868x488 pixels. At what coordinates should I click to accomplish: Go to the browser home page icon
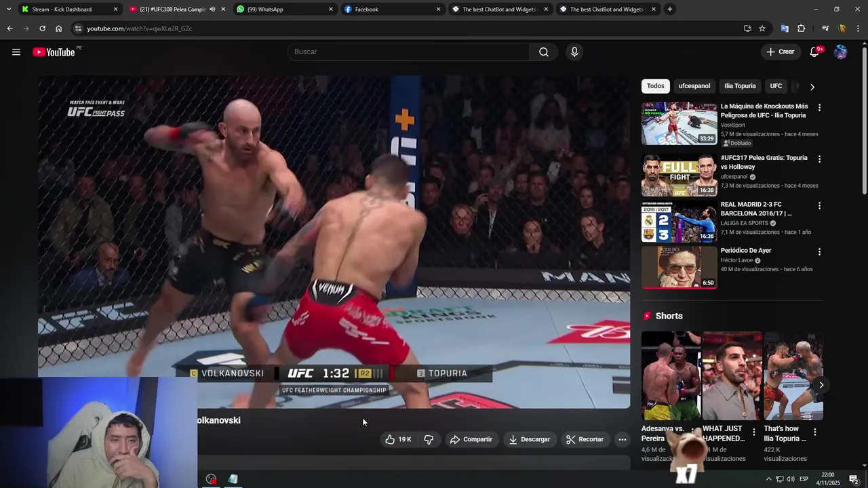(58, 28)
